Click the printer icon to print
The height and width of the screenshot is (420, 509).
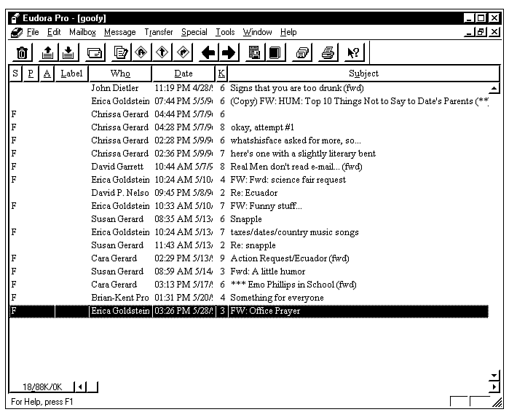pos(328,52)
